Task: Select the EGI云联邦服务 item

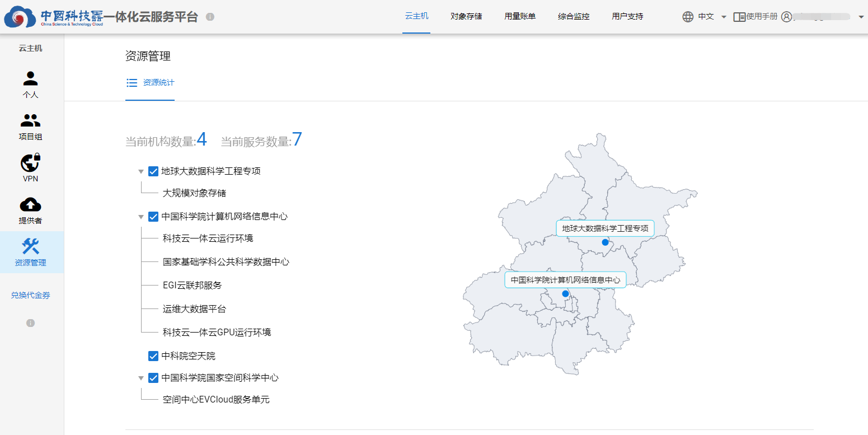Action: 192,286
